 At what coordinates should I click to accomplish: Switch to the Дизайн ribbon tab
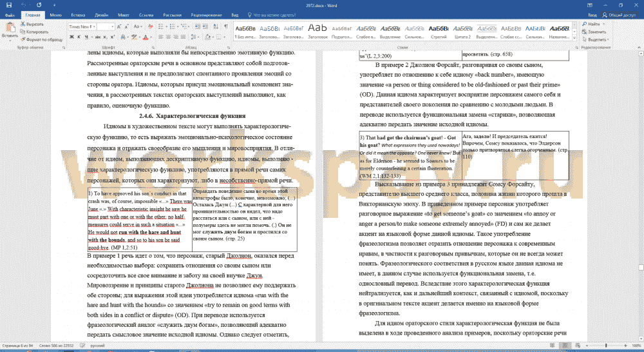pyautogui.click(x=102, y=15)
